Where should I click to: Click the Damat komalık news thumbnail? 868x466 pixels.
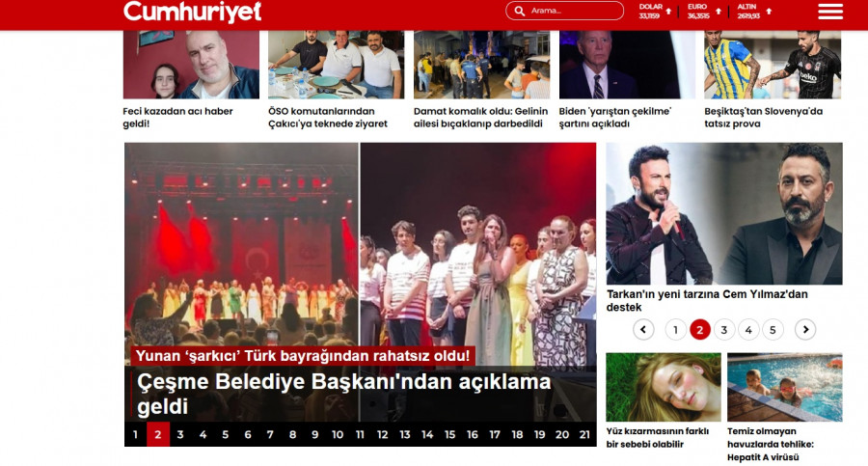coord(481,65)
